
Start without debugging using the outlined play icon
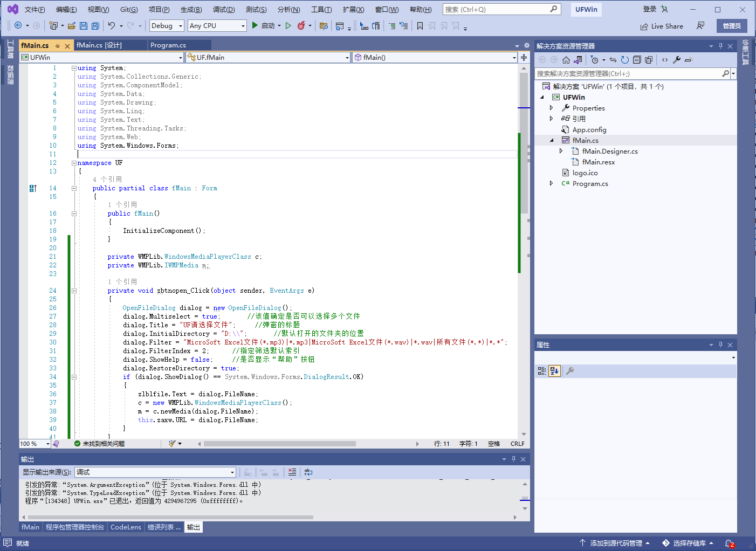tap(288, 25)
